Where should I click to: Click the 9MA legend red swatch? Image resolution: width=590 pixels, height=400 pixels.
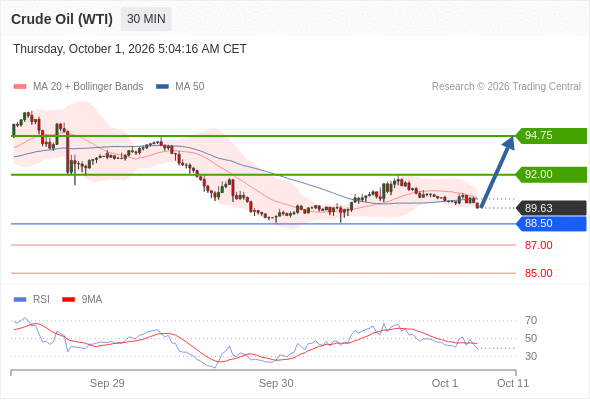[x=68, y=300]
